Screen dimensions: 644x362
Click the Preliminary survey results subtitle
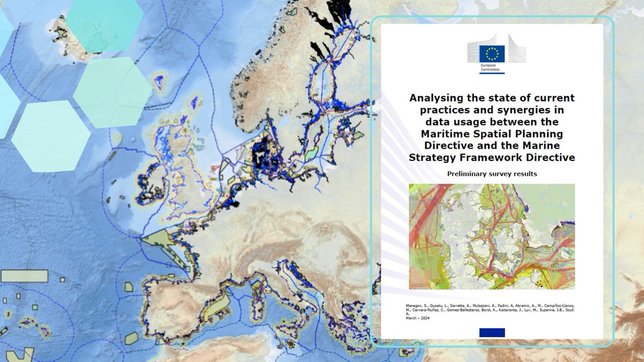[x=492, y=173]
